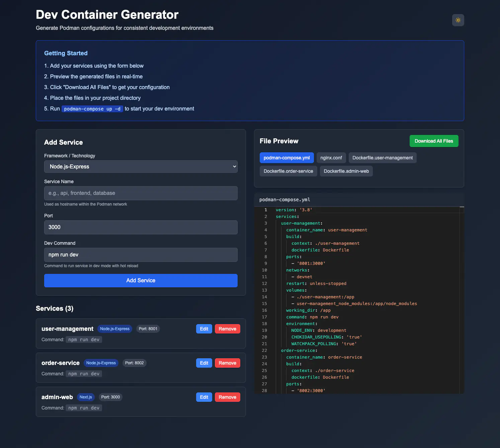
Task: Click the Download All Files button
Action: pyautogui.click(x=434, y=141)
